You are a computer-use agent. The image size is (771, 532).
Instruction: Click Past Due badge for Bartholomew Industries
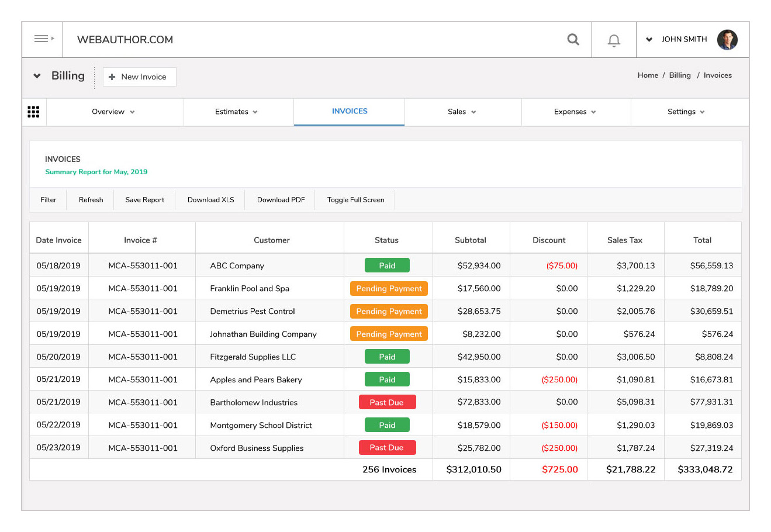click(x=387, y=402)
